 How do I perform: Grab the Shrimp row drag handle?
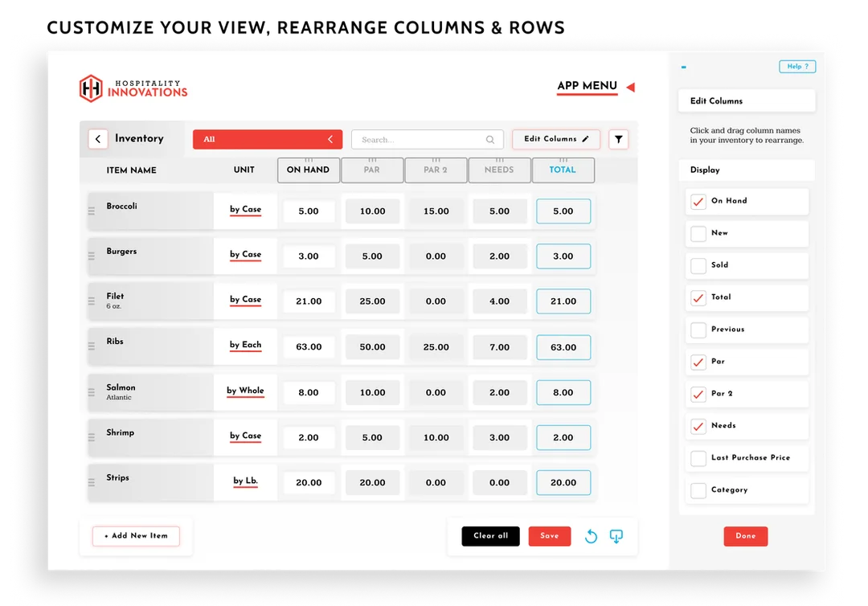pyautogui.click(x=92, y=437)
